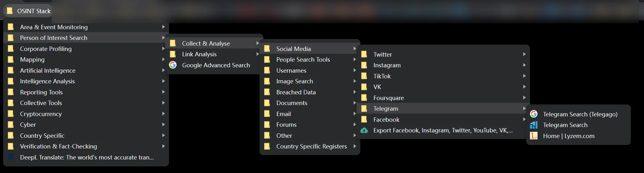Viewport: 644px width, 173px height.
Task: Click the folder icon next to Cryptocurrency
Action: coord(11,114)
